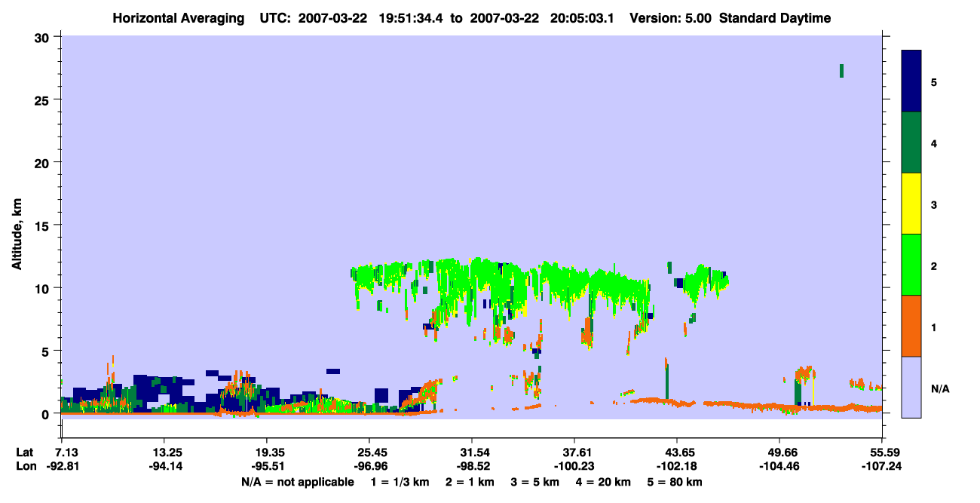Click the longitude value -104.46
The image size is (980, 503).
click(x=780, y=466)
